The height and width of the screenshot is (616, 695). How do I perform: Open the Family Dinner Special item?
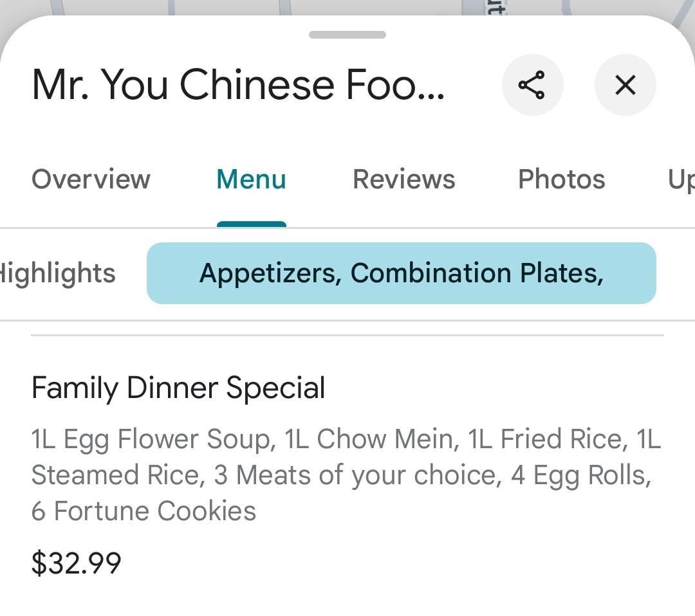tap(178, 388)
